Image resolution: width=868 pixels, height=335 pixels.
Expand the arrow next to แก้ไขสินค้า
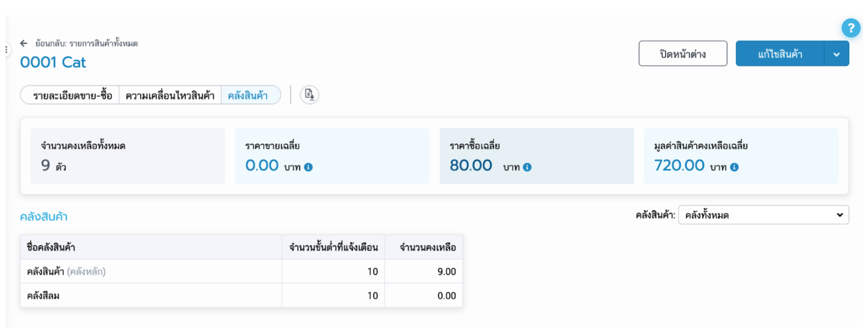837,54
